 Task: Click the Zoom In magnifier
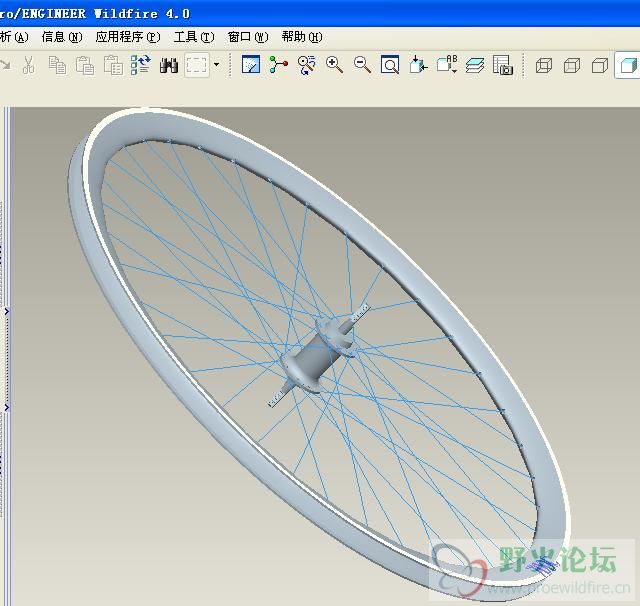point(334,65)
